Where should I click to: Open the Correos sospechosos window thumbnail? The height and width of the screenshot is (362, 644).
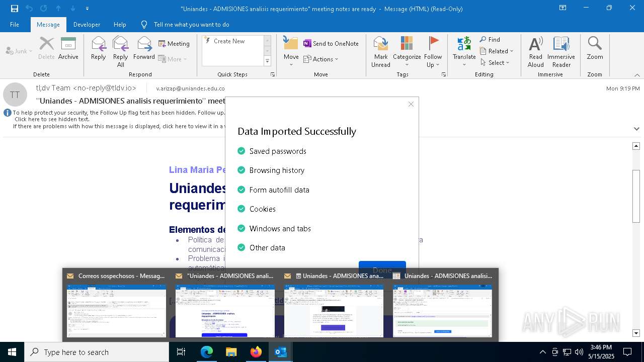[x=116, y=305]
